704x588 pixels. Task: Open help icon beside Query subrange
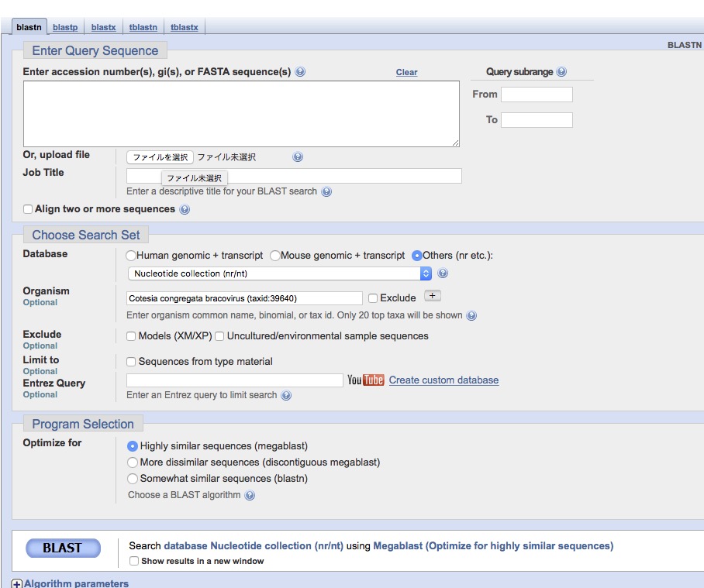pos(561,72)
